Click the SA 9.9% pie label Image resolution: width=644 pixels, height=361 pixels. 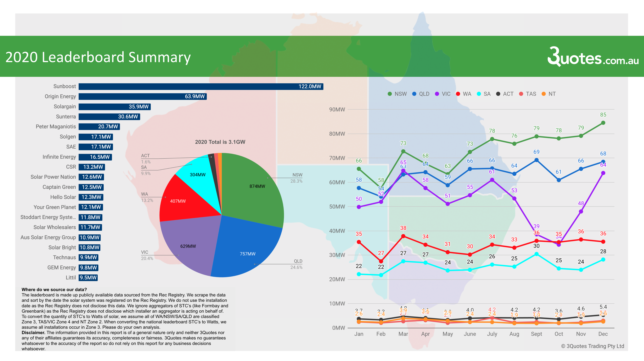point(146,170)
